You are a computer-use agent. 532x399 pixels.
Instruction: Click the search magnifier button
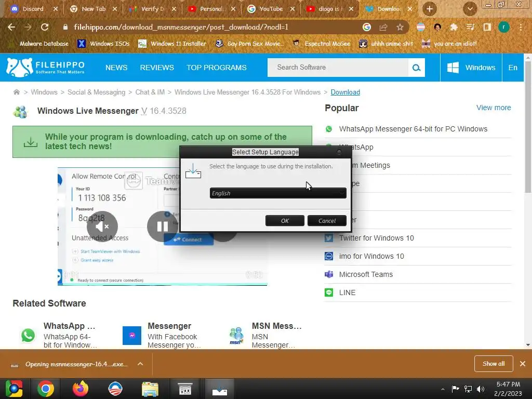pos(416,68)
